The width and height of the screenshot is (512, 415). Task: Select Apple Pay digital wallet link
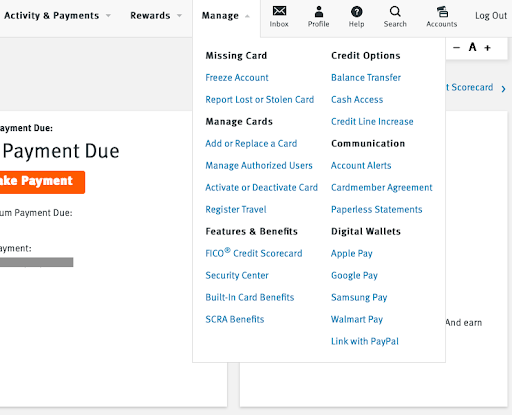(x=352, y=254)
